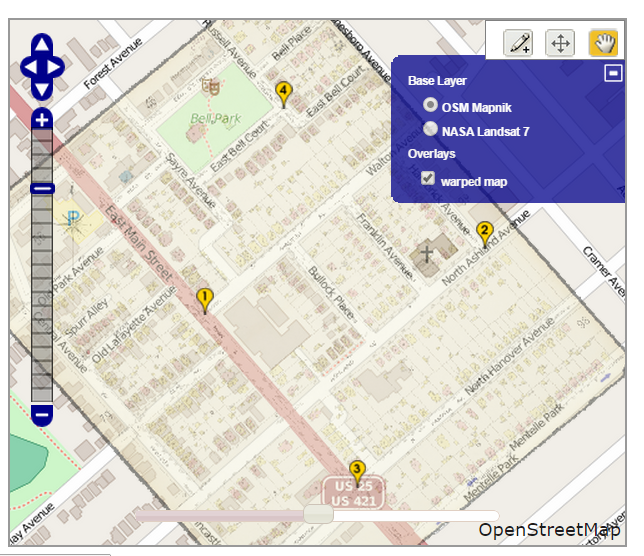Select the move control point tool
This screenshot has width=644, height=556.
pyautogui.click(x=560, y=42)
